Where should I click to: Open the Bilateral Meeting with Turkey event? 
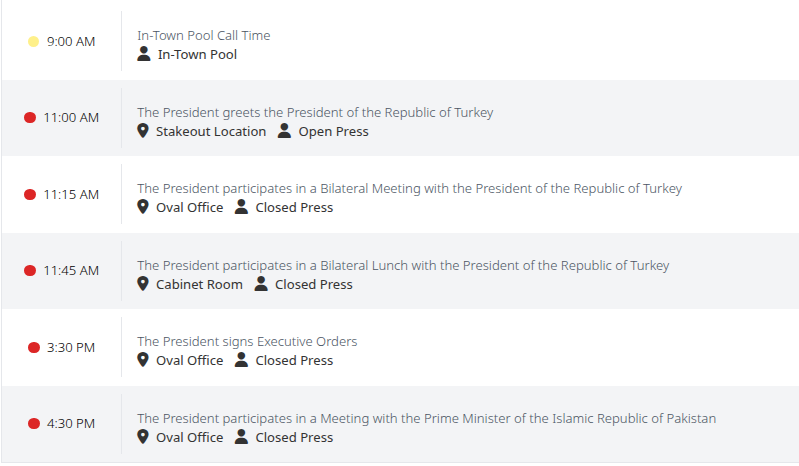409,189
